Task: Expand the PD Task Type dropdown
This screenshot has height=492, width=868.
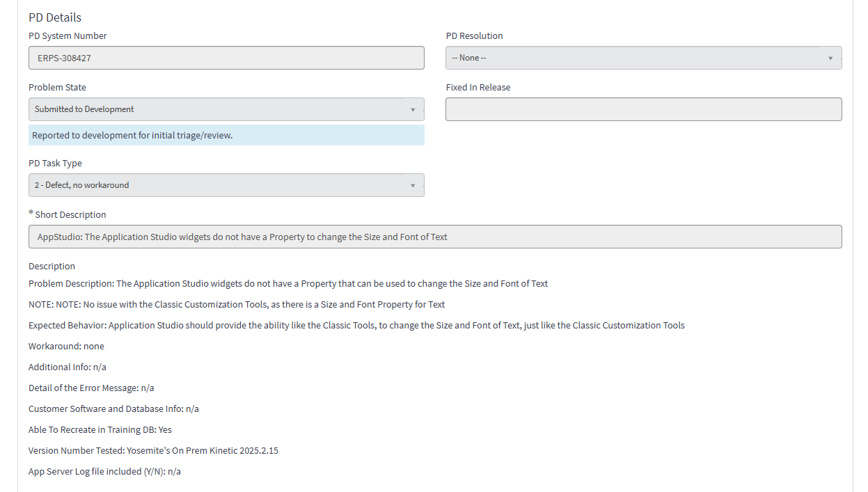Action: [x=226, y=185]
